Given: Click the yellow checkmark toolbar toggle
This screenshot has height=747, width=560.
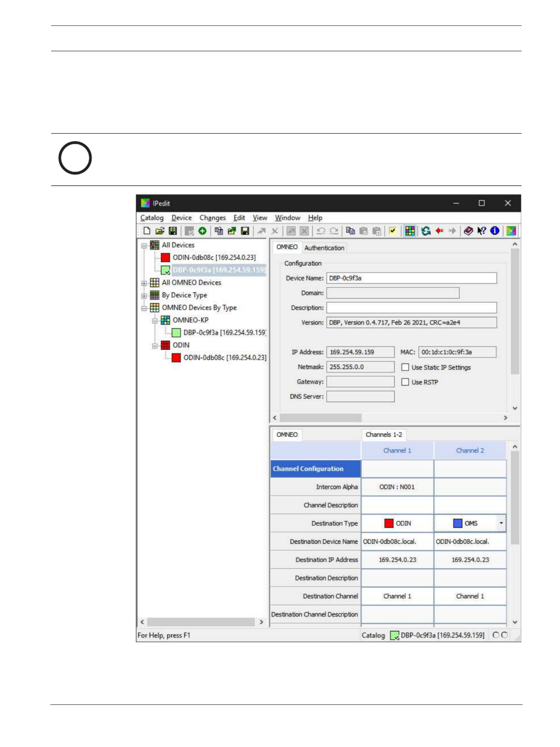Looking at the screenshot, I should pyautogui.click(x=392, y=231).
